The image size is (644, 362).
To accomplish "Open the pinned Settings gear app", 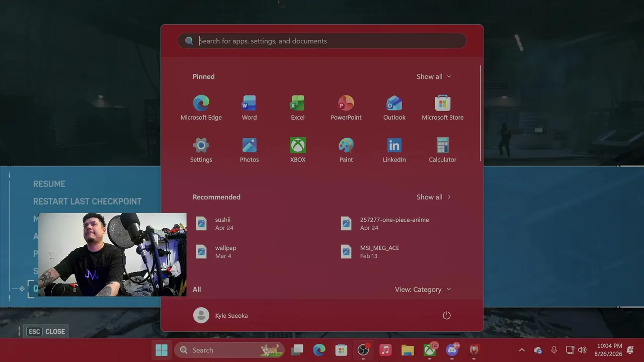I will click(201, 150).
